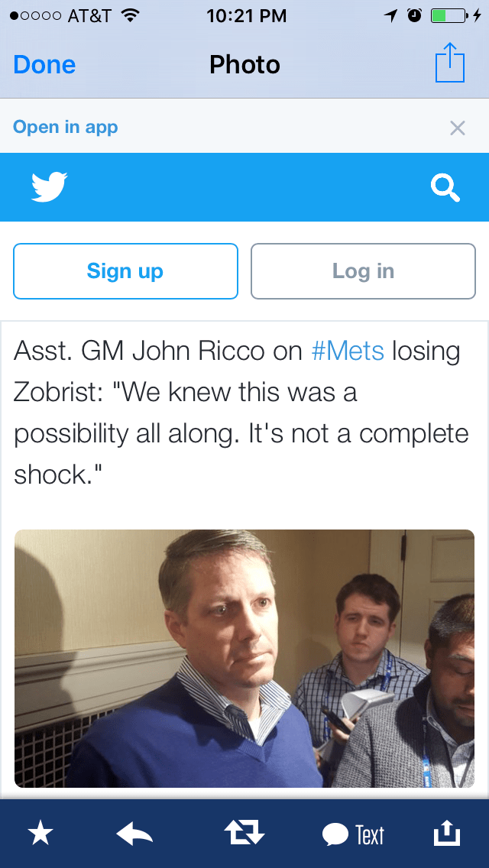Tap the Open in app link
This screenshot has width=489, height=868.
[66, 128]
